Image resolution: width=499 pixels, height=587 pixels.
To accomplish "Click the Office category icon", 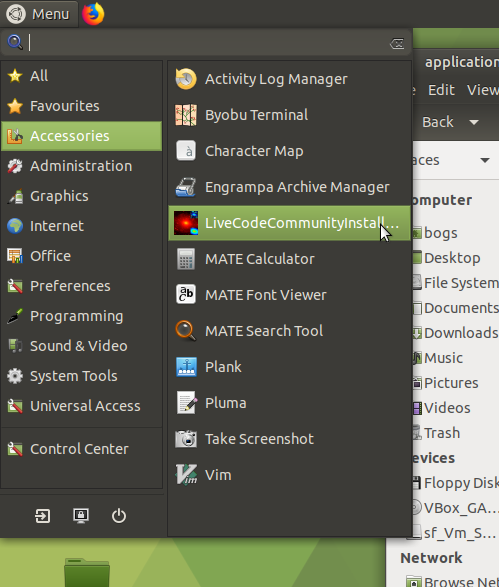I will (15, 256).
